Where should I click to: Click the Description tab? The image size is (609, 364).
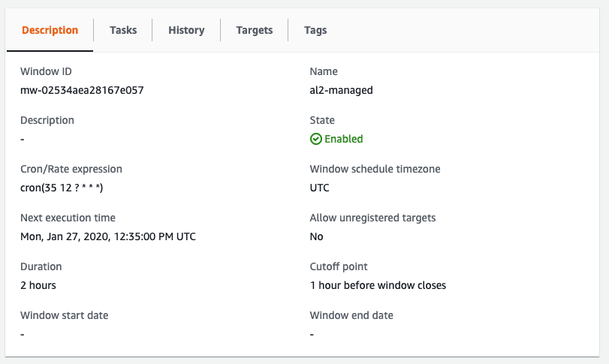pyautogui.click(x=50, y=30)
